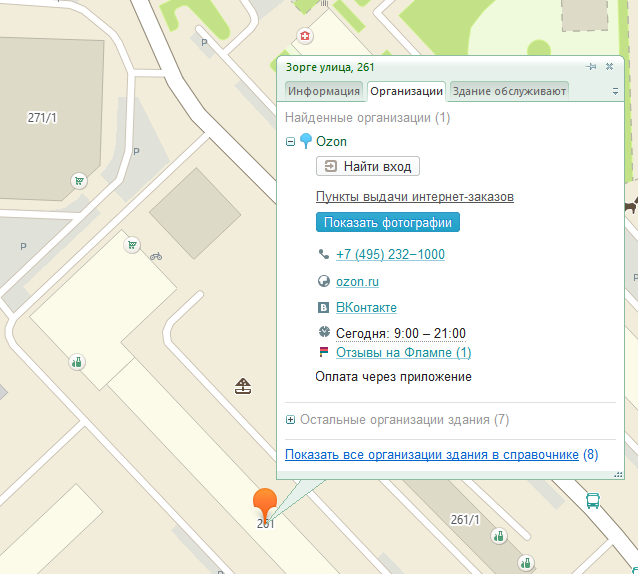This screenshot has height=574, width=638.
Task: Select the Оплата через приложение text
Action: (393, 377)
